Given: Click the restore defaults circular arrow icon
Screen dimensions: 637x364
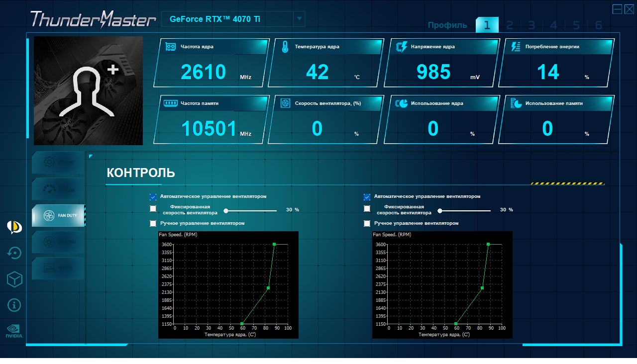Looking at the screenshot, I should click(x=14, y=253).
